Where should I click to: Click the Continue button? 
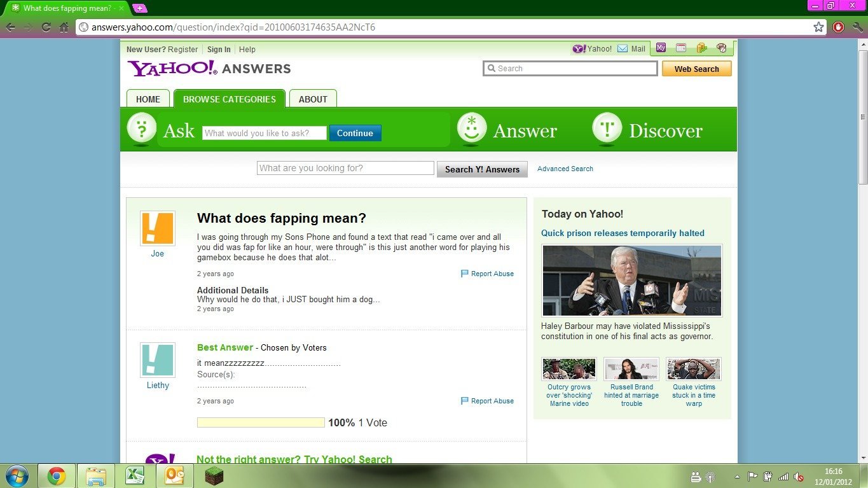tap(355, 133)
